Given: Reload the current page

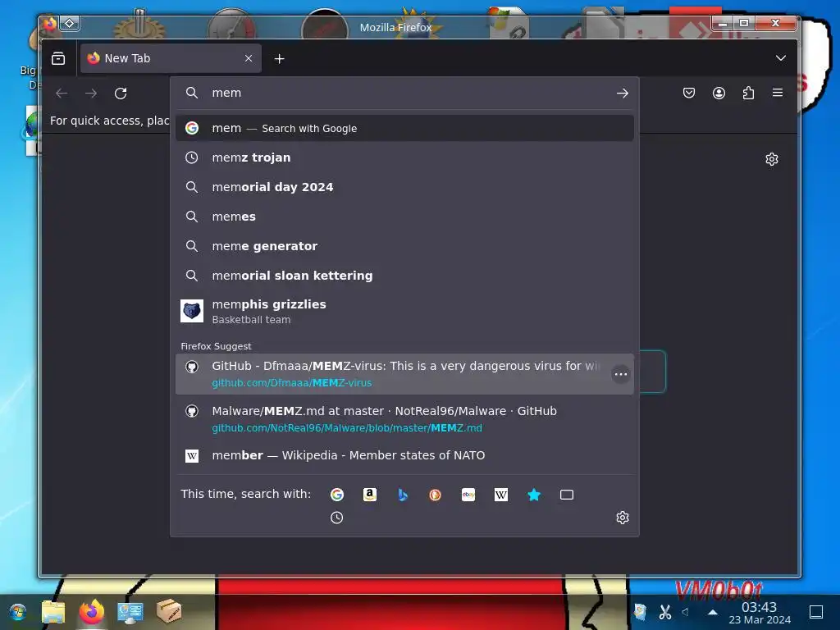Looking at the screenshot, I should pos(121,94).
